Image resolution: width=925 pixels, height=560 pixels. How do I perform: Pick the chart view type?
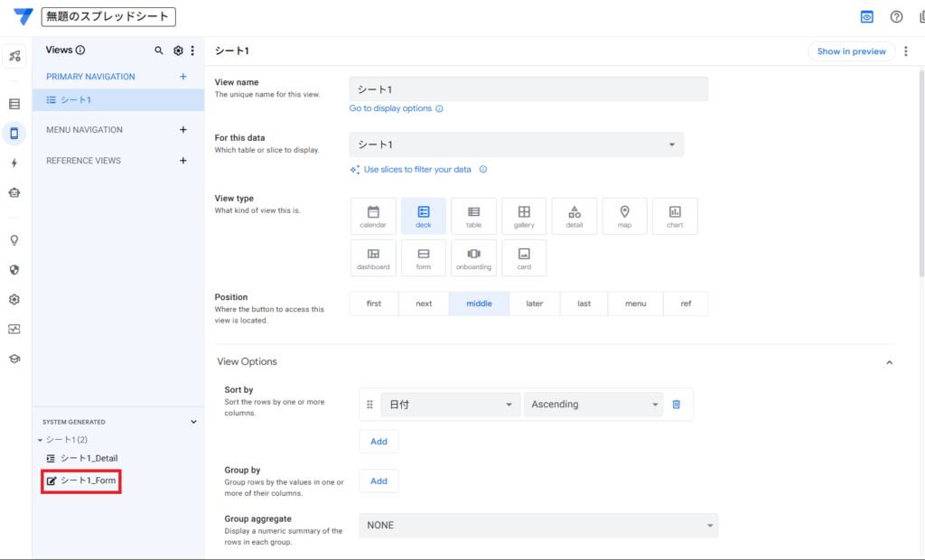[675, 216]
